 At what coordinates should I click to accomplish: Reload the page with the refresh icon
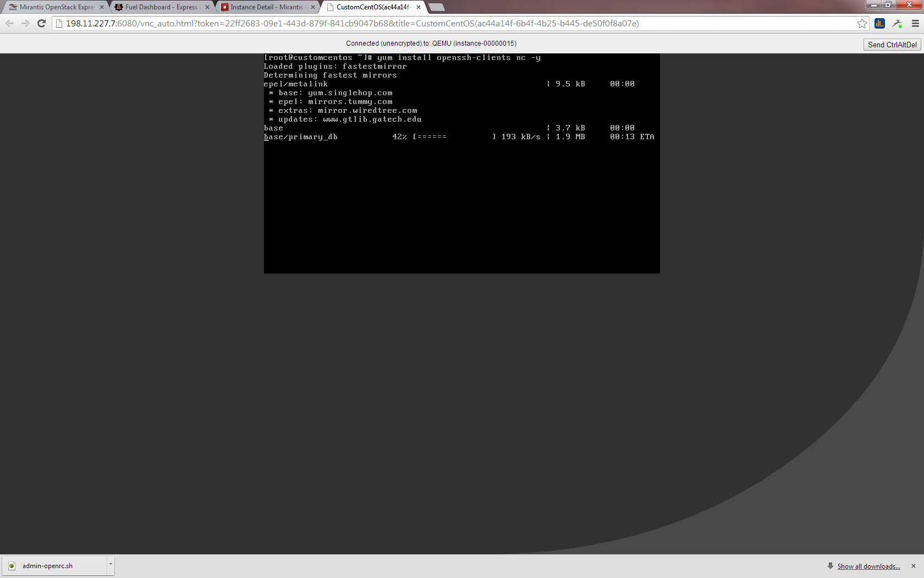tap(41, 23)
